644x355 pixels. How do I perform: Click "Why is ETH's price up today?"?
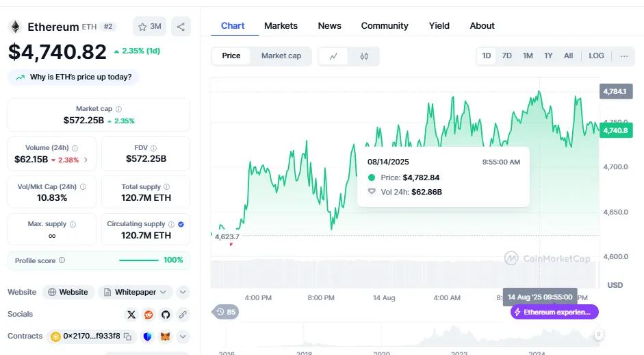click(74, 77)
